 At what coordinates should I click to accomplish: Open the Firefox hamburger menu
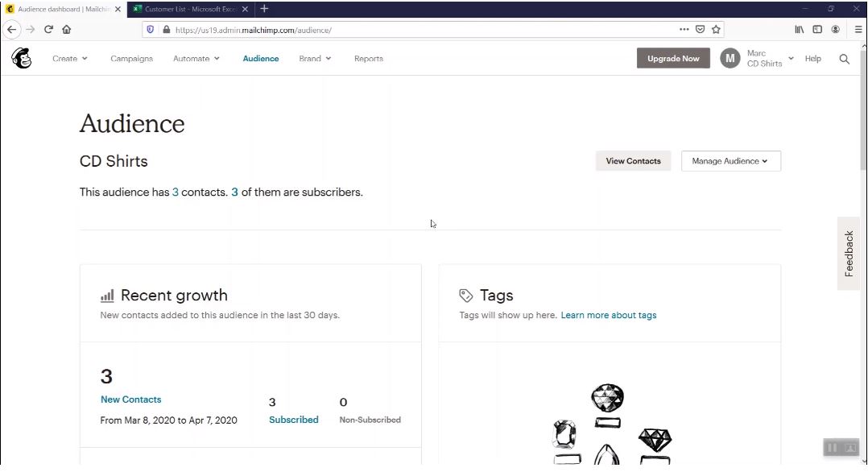(x=858, y=29)
